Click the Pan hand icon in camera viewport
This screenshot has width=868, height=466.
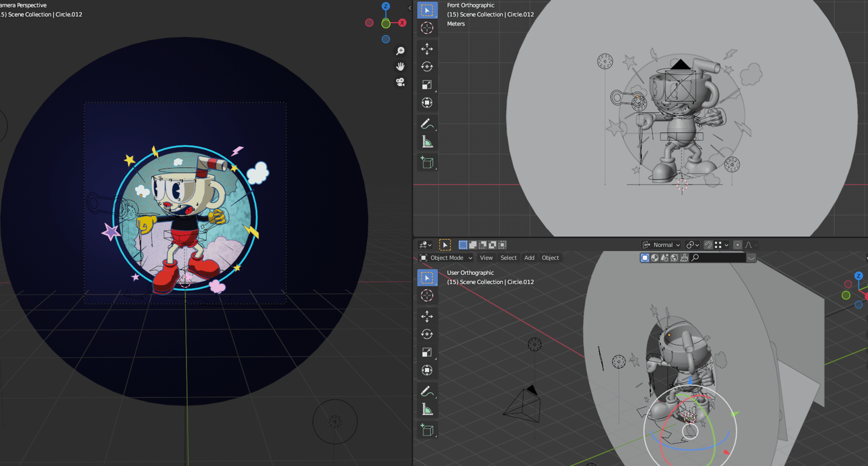tap(401, 67)
